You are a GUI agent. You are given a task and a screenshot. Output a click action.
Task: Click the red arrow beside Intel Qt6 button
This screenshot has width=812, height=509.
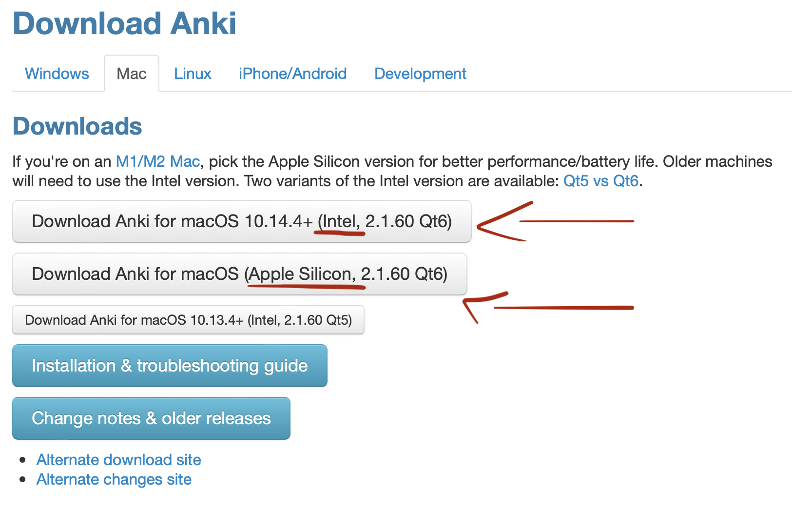tap(555, 222)
